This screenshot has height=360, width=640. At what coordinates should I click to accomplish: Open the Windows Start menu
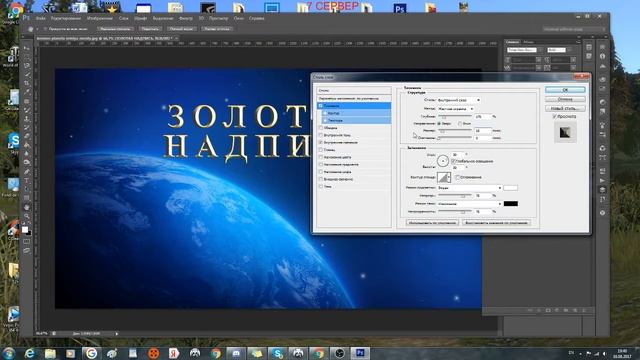pos(9,353)
